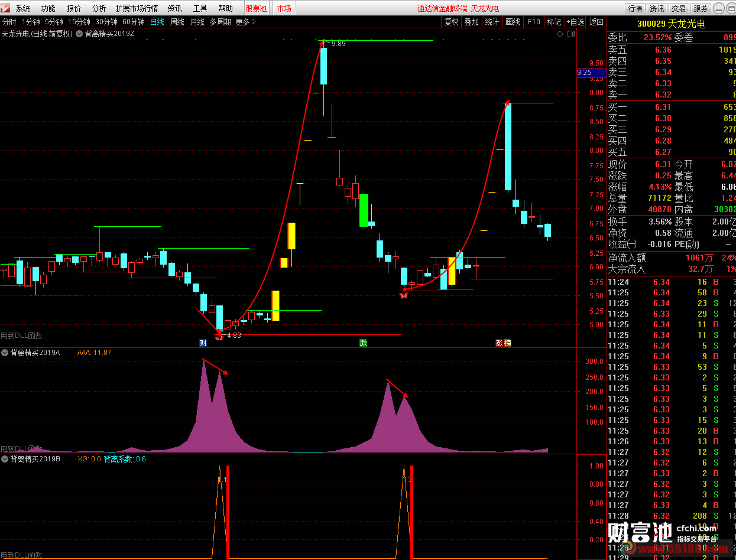Open the 系统 menu
736x560 pixels.
click(x=23, y=8)
